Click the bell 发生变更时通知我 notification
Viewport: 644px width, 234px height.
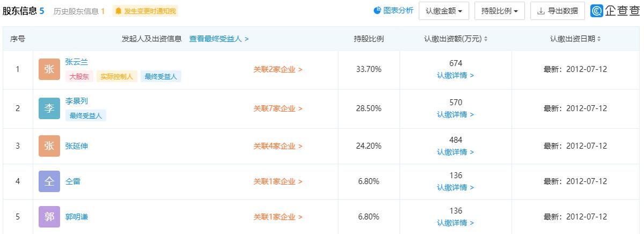tap(145, 11)
